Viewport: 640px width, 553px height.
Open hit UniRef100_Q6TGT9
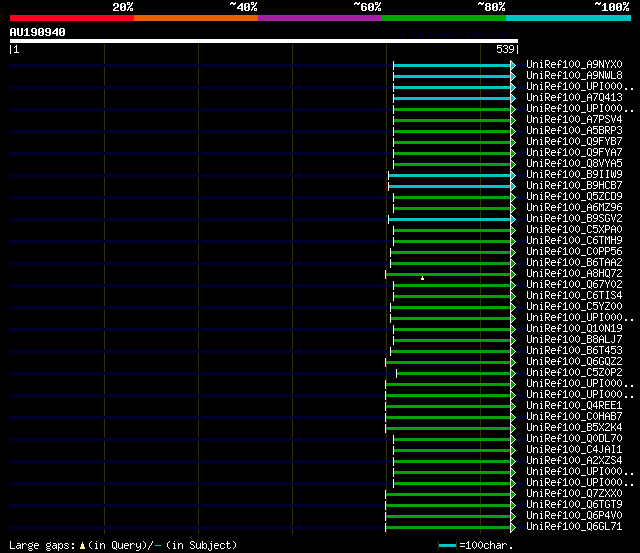coord(574,505)
